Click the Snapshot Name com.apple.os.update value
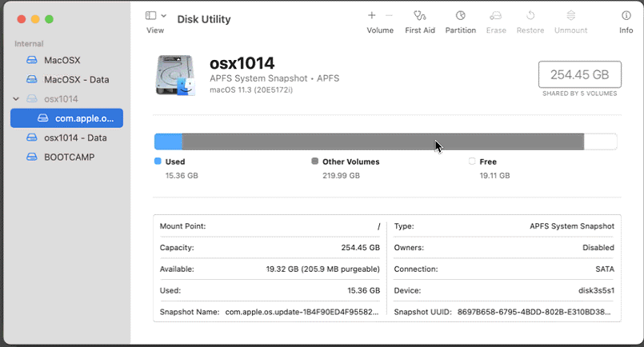This screenshot has height=347, width=644. coord(302,312)
